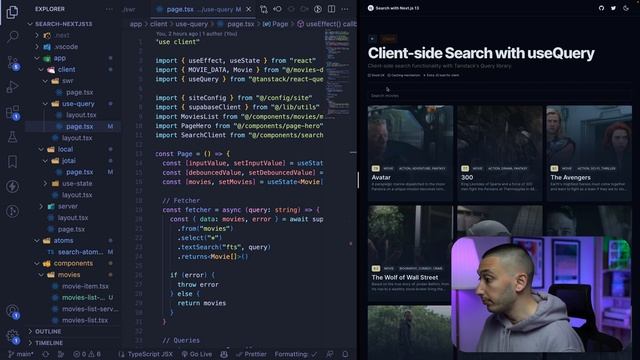Image resolution: width=640 pixels, height=360 pixels.
Task: Toggle dark mode moon icon
Action: [626, 8]
